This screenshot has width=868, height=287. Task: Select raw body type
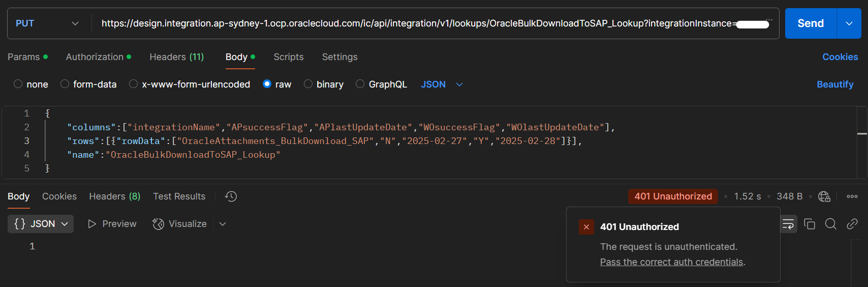tap(277, 84)
